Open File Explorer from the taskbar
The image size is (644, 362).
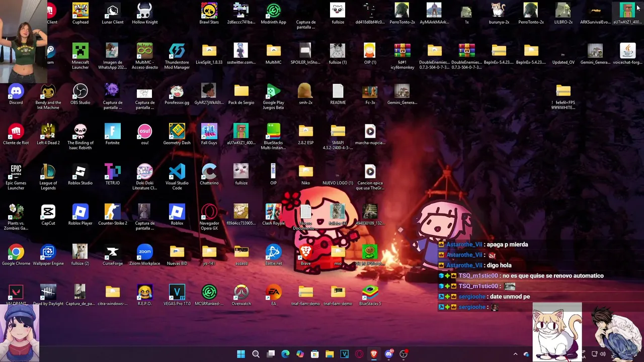[x=330, y=354]
